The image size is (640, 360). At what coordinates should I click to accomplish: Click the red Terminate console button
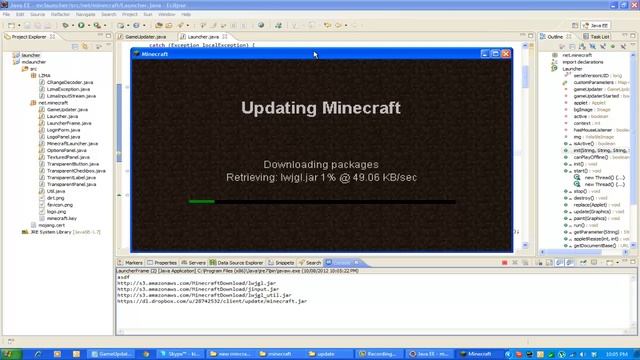[504, 262]
